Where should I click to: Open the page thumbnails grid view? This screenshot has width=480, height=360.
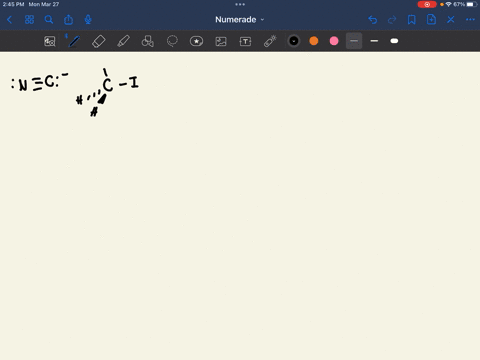point(29,20)
